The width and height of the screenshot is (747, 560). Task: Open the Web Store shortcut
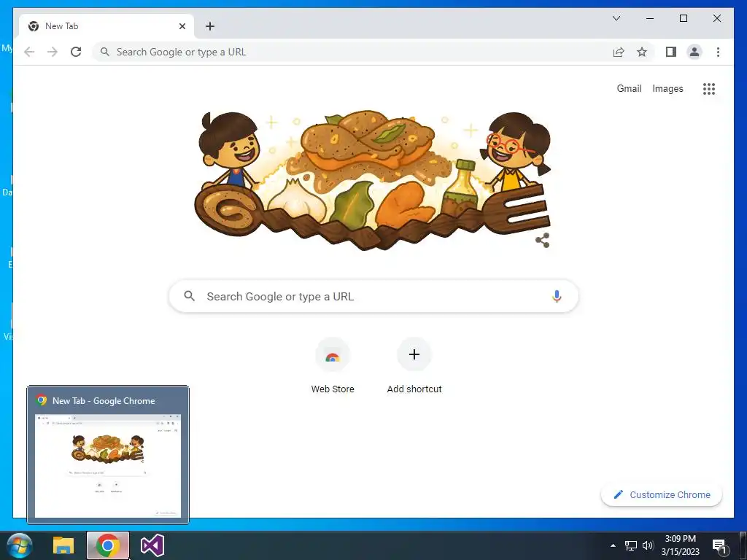coord(333,365)
